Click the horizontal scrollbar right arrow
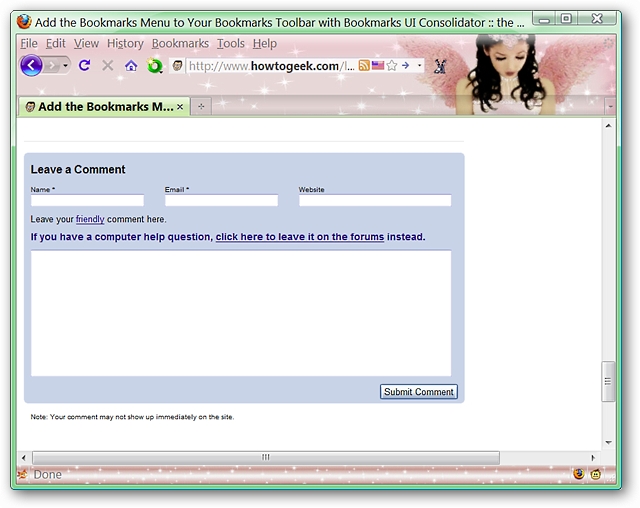This screenshot has height=508, width=640. [593, 457]
